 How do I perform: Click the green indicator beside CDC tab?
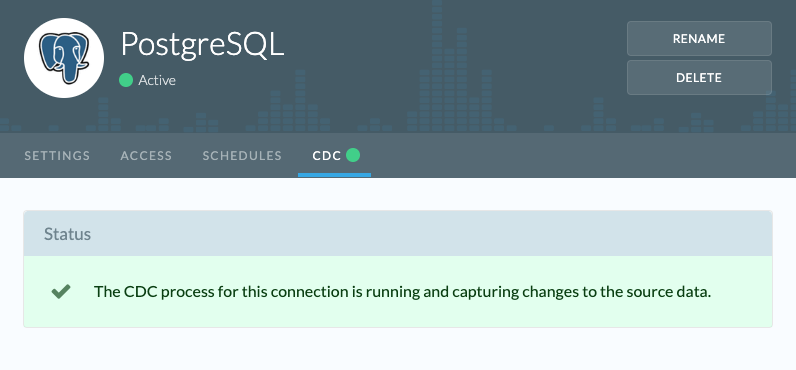353,155
